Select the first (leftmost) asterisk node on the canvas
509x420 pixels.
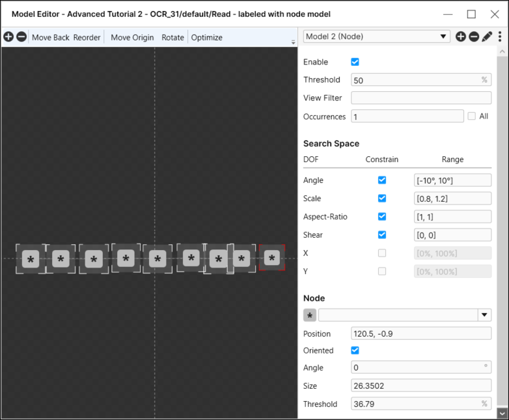tap(31, 259)
